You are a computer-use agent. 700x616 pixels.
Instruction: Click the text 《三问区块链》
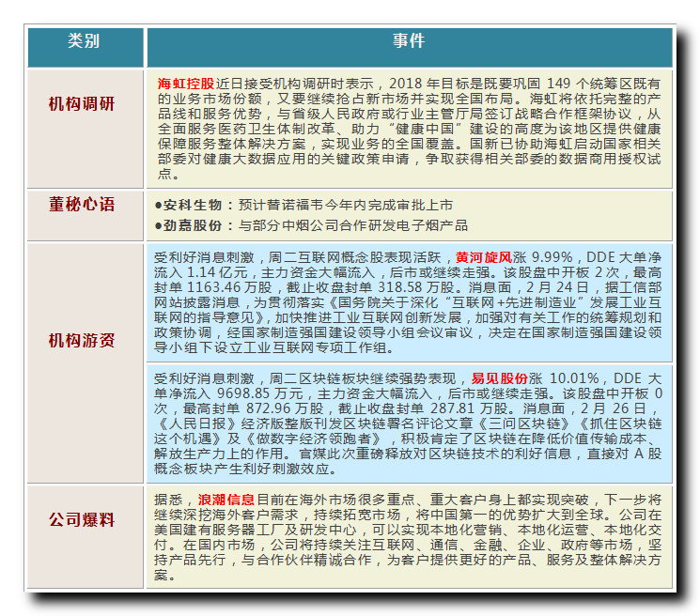pos(525,423)
